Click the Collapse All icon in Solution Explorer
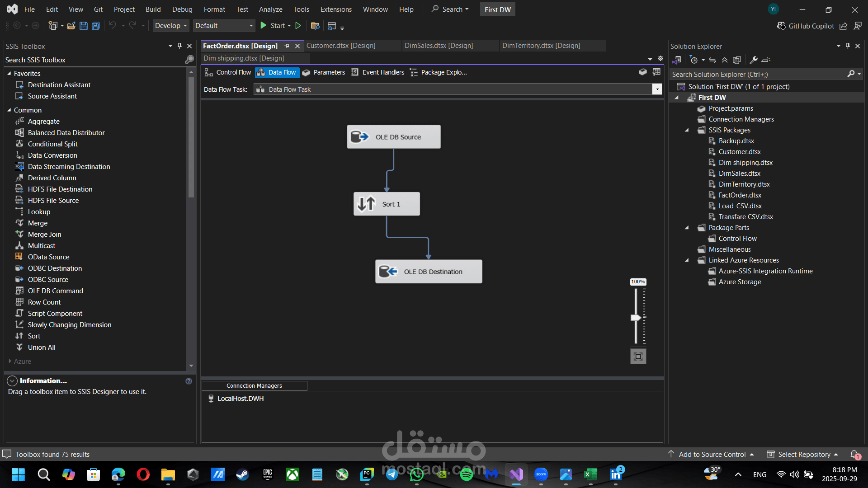Image resolution: width=868 pixels, height=488 pixels. (x=725, y=60)
